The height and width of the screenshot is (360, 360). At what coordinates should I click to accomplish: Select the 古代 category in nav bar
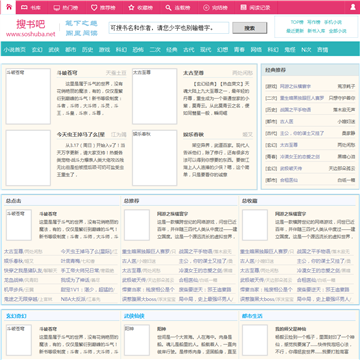189,50
